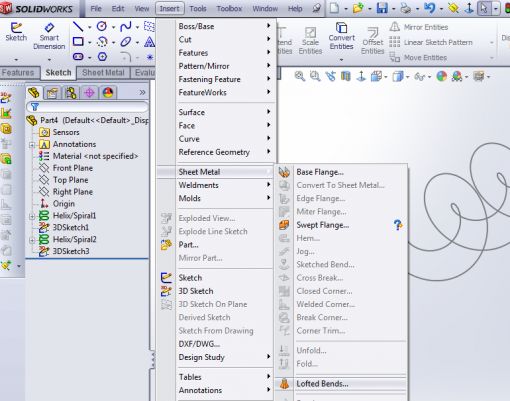Choose Lofted Bends from the submenu
This screenshot has height=401, width=510.
point(341,384)
